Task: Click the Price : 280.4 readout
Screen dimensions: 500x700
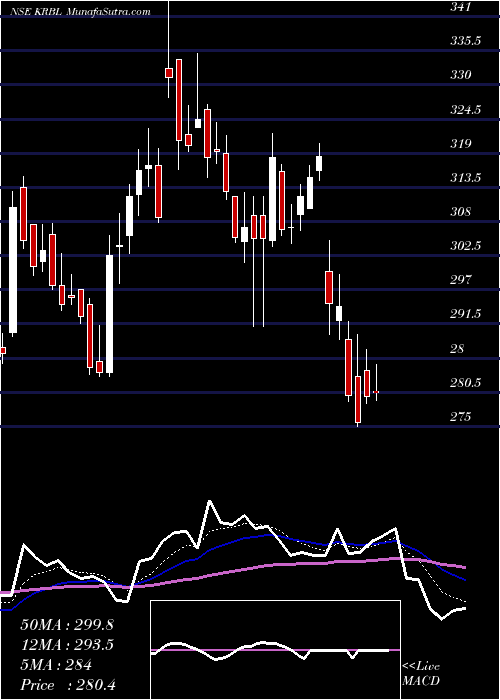Action: pos(68,685)
